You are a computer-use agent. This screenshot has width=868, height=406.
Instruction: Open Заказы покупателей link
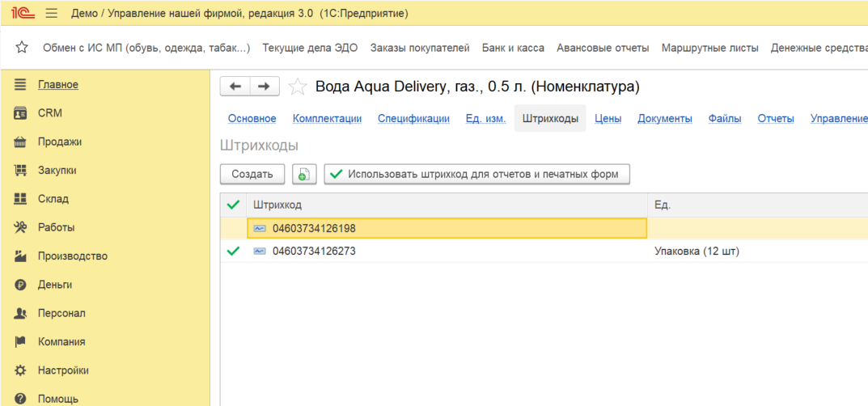coord(420,49)
